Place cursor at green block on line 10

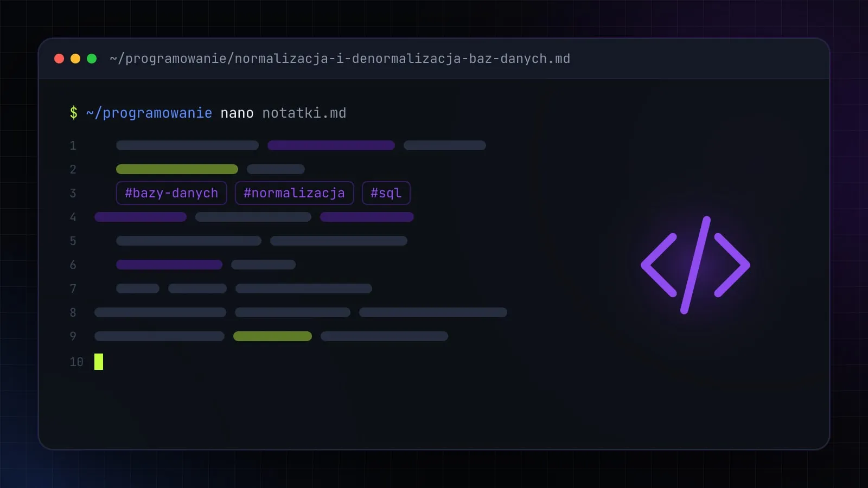(x=99, y=362)
